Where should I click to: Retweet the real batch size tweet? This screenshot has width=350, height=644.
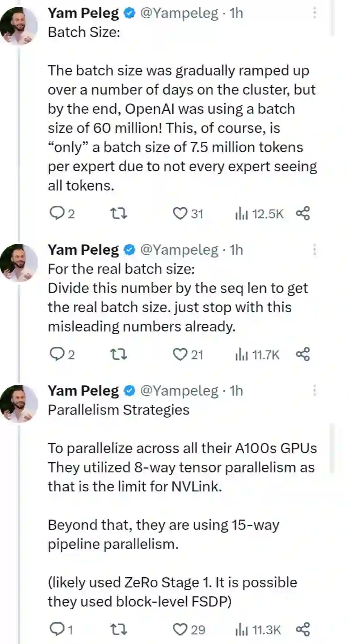coord(118,355)
